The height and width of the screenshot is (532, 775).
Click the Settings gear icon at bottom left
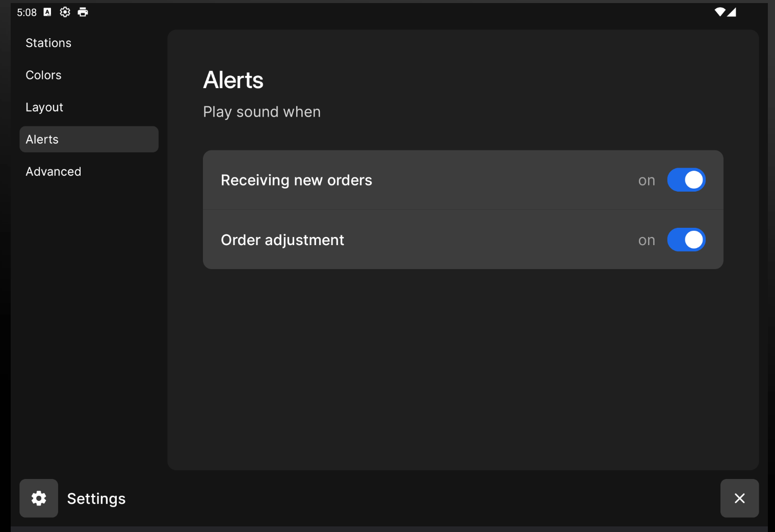point(39,498)
